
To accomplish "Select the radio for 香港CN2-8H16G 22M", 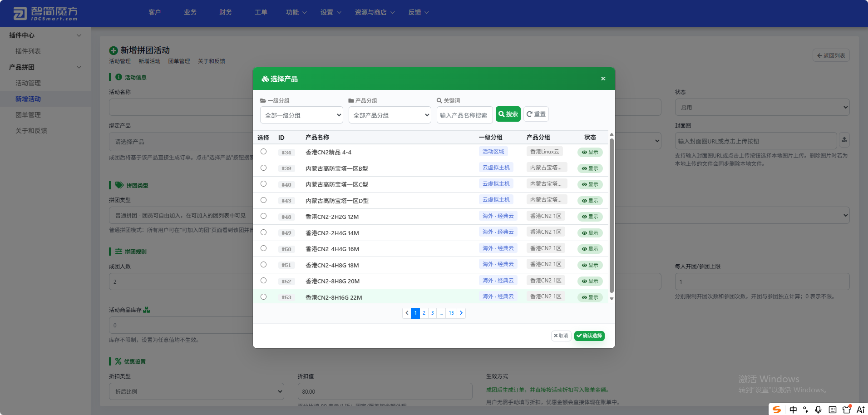I will pos(263,297).
